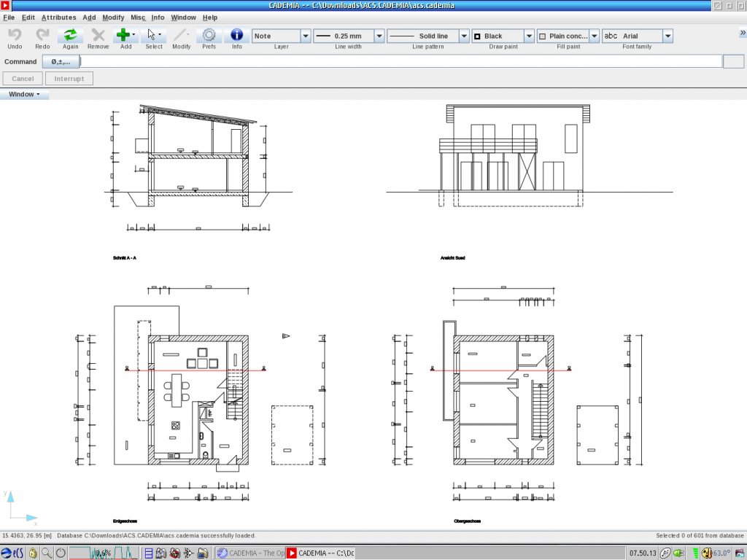Image resolution: width=747 pixels, height=560 pixels.
Task: Pick the Black draw paint color
Action: point(503,36)
